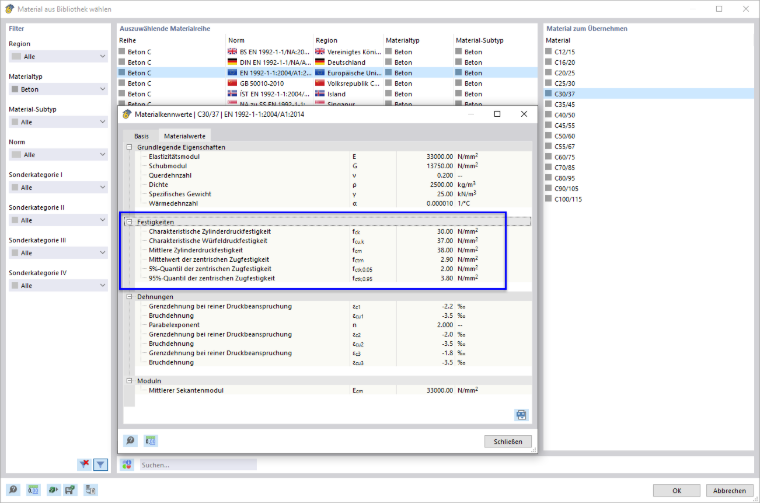The width and height of the screenshot is (760, 503).
Task: Click the Suchen search field
Action: [198, 465]
